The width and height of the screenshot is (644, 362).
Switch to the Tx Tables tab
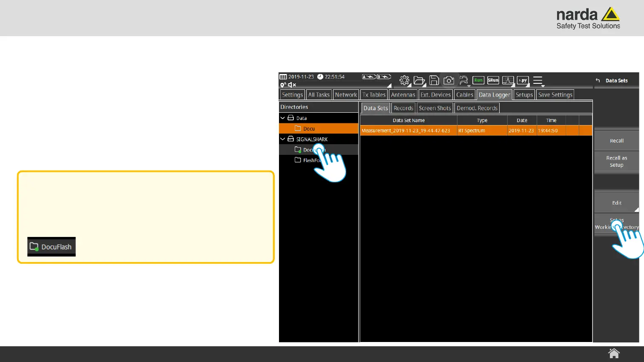[x=374, y=95]
